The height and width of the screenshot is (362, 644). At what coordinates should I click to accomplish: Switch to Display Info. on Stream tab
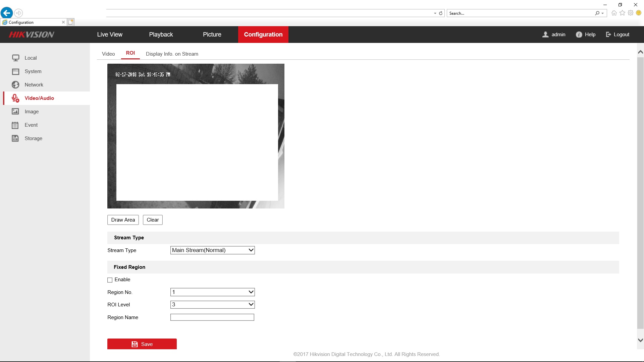172,54
